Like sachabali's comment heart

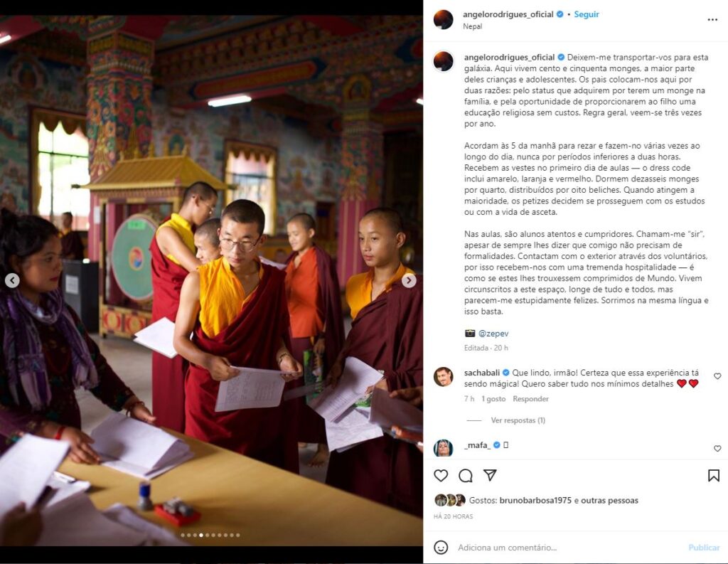(717, 376)
